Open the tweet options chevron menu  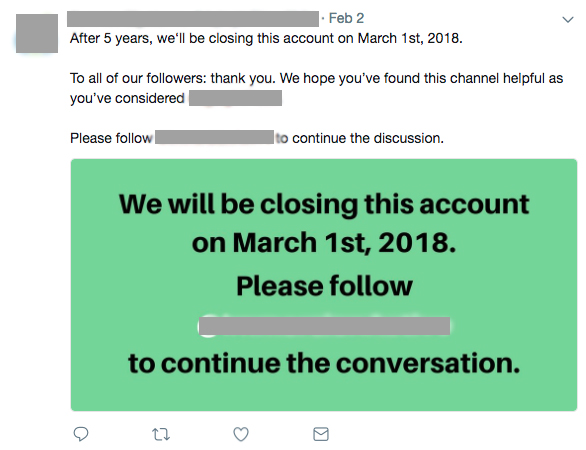(x=568, y=19)
